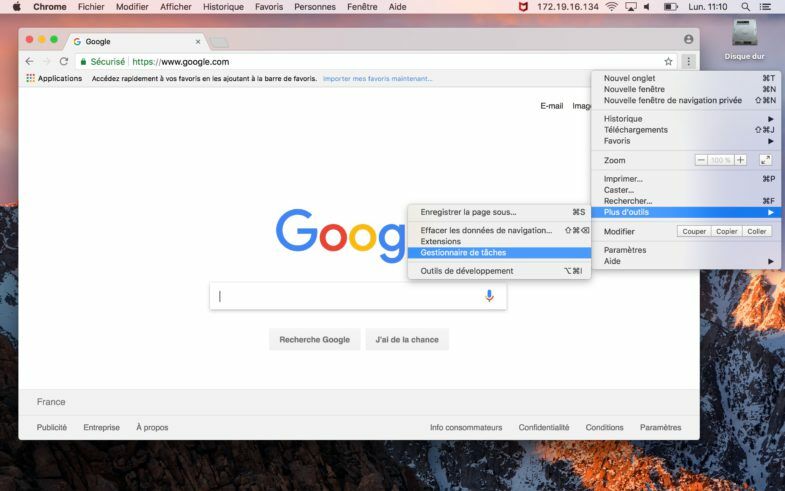This screenshot has height=491, width=785.
Task: Click the address bar URL
Action: [181, 62]
